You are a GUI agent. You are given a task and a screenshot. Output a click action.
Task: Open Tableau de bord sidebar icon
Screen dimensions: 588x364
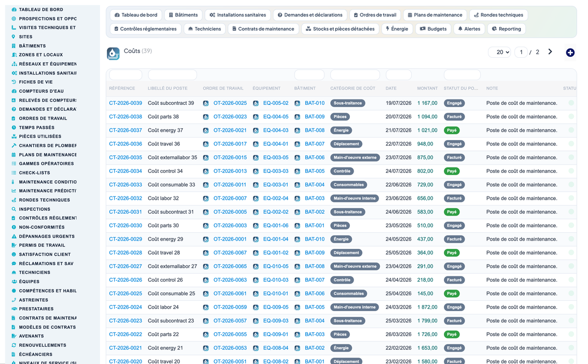click(x=14, y=9)
